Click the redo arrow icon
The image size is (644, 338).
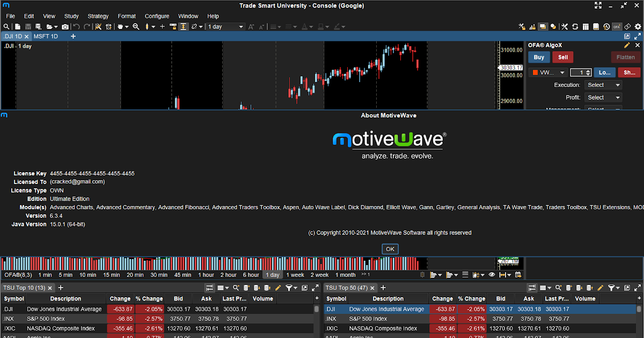click(87, 26)
